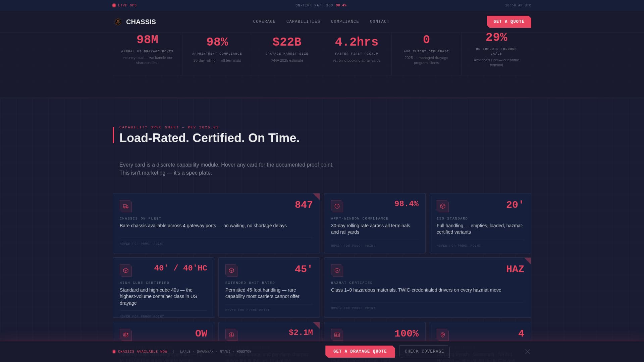
Task: Open the COVERAGE navigation item
Action: coord(264,21)
